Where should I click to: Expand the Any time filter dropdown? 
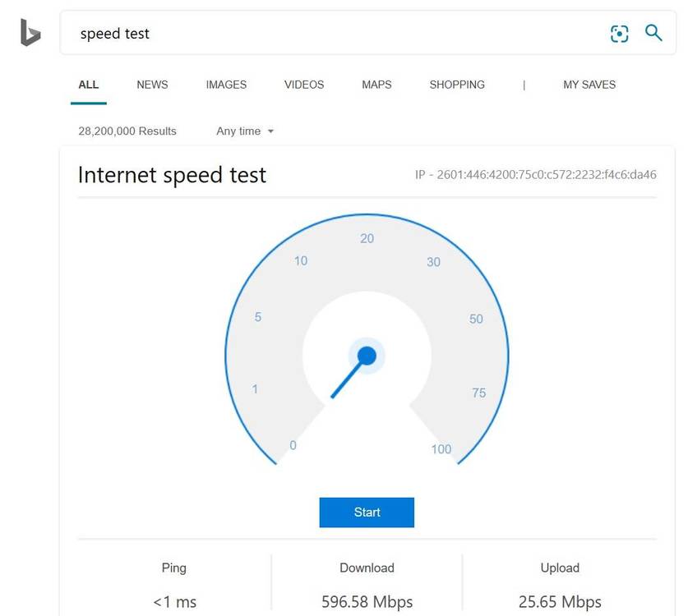[245, 131]
